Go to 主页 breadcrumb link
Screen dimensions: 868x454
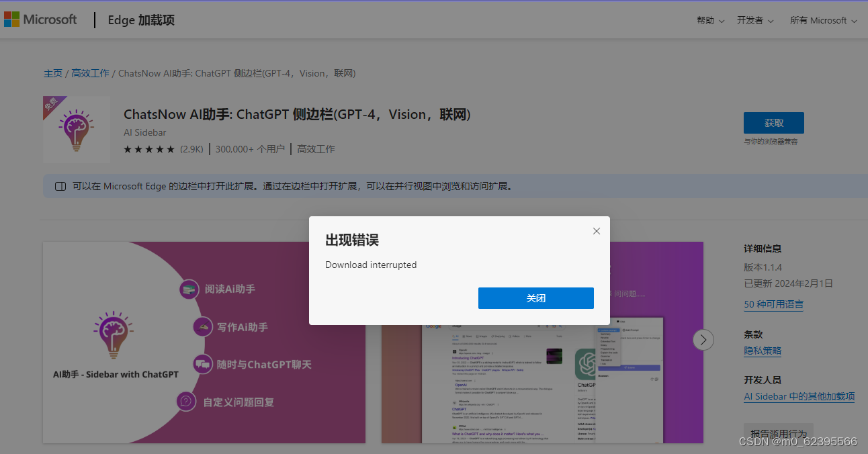53,73
